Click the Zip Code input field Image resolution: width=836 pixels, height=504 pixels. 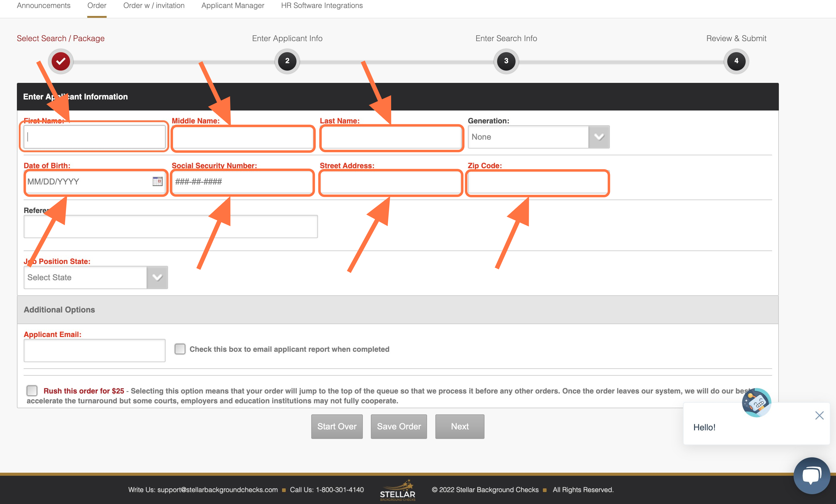(x=539, y=182)
